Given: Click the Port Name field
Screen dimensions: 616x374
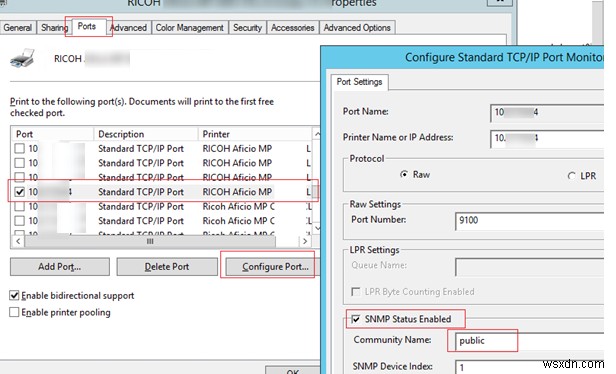Looking at the screenshot, I should pos(547,113).
